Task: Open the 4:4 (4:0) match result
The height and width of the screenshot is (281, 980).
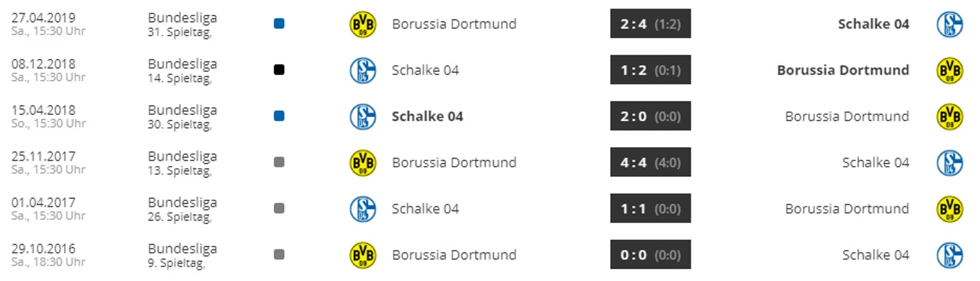Action: (650, 162)
